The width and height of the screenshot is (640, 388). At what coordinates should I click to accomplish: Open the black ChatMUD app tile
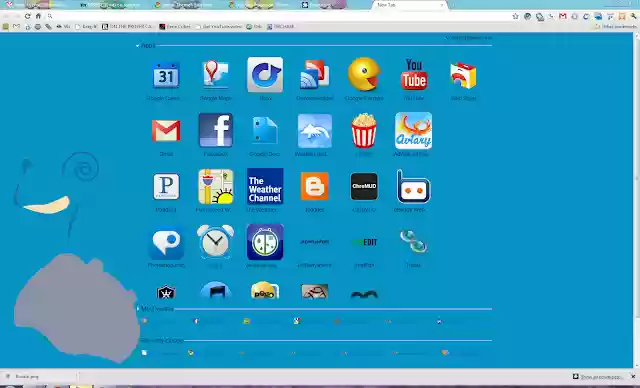pyautogui.click(x=364, y=186)
